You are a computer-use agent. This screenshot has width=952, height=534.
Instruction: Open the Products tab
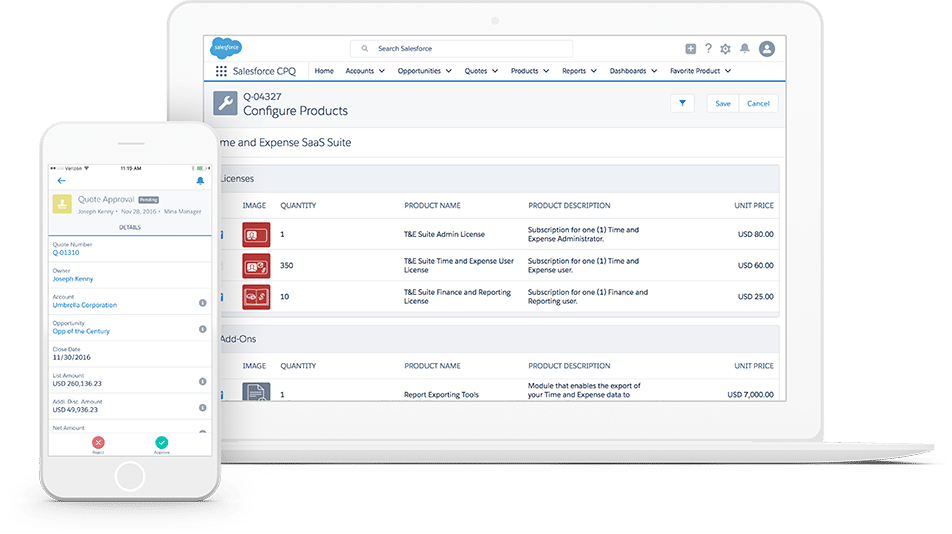point(524,71)
